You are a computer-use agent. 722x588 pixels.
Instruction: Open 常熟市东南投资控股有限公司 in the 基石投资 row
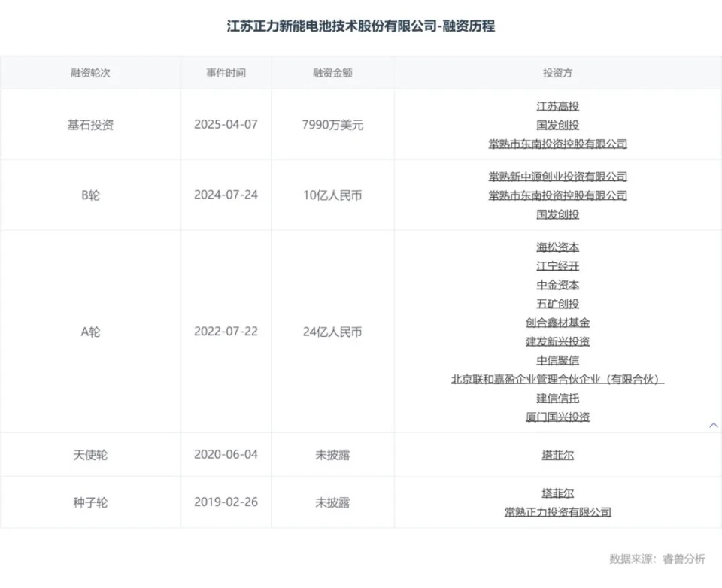click(557, 144)
